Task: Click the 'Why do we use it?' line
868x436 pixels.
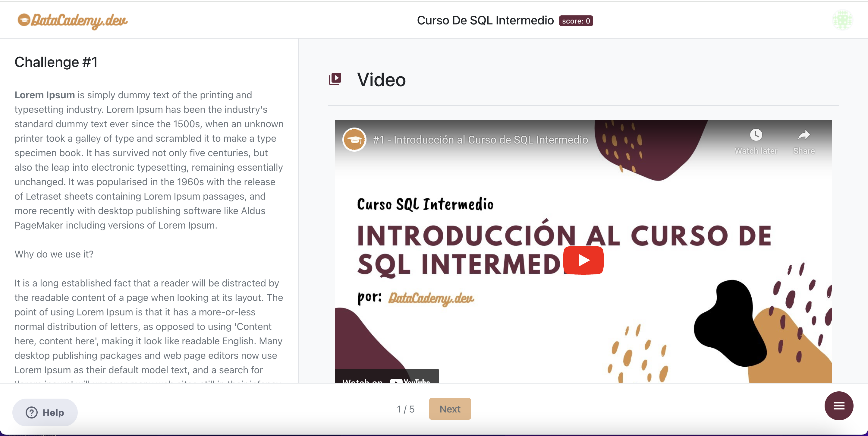Action: [54, 254]
